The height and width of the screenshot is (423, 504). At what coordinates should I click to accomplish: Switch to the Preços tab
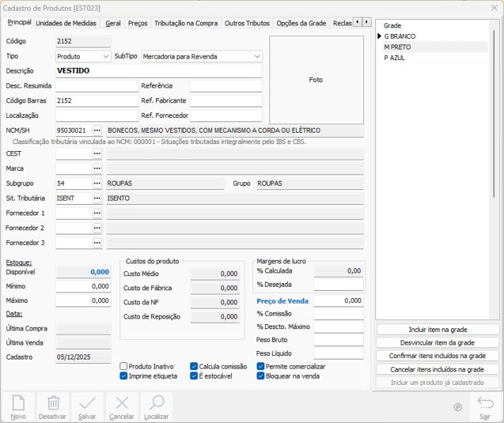coord(138,23)
